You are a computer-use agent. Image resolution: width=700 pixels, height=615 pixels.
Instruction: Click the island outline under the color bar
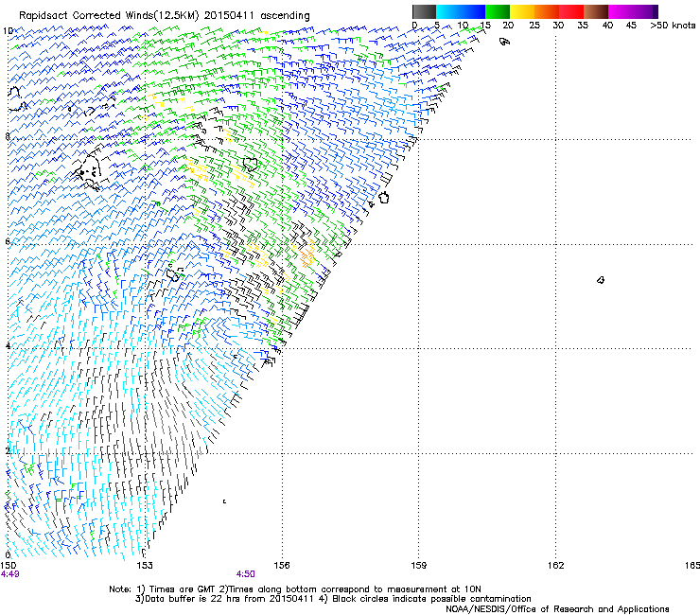tap(504, 42)
